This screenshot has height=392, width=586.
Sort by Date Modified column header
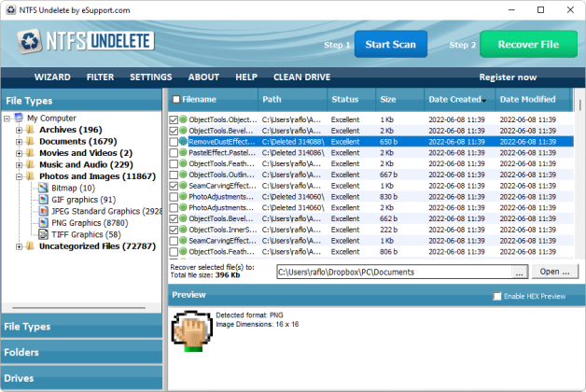coord(533,100)
